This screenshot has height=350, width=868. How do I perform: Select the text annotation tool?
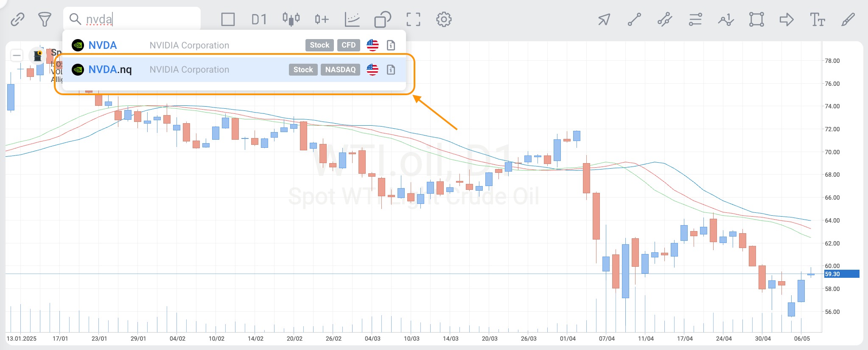coord(818,19)
